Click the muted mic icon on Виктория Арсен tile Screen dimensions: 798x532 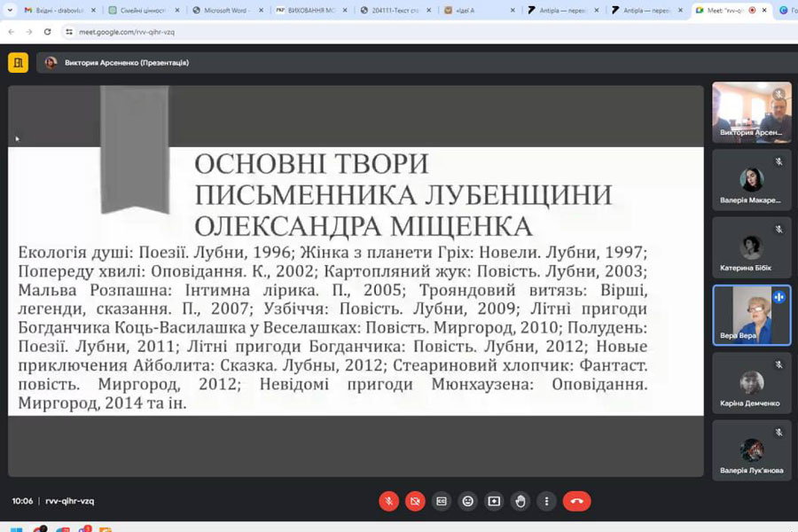[x=778, y=94]
